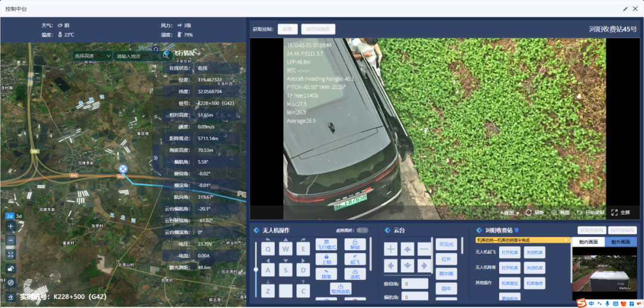Open the yellow 机库收纳 status dropdown
The width and height of the screenshot is (644, 308).
(522, 240)
